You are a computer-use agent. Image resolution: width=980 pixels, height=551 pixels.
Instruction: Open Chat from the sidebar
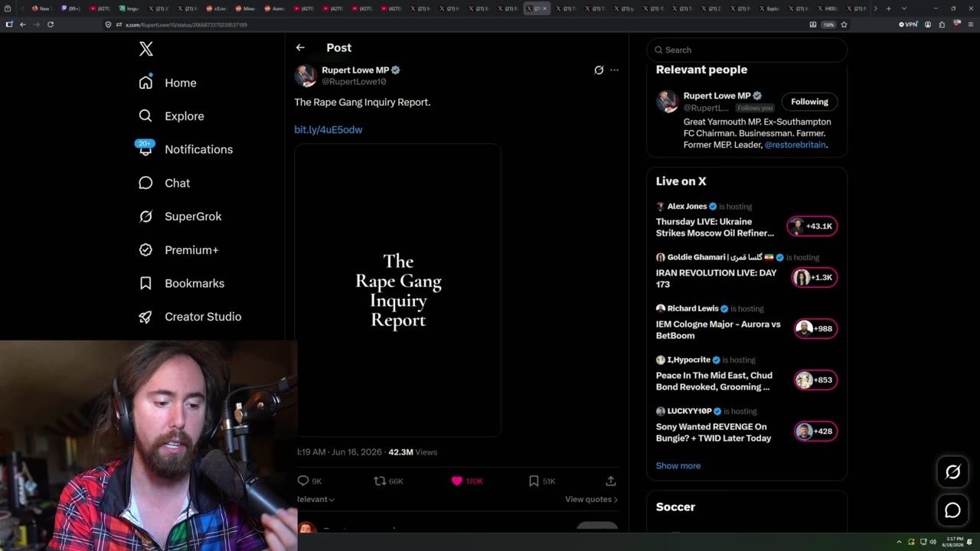pyautogui.click(x=164, y=183)
